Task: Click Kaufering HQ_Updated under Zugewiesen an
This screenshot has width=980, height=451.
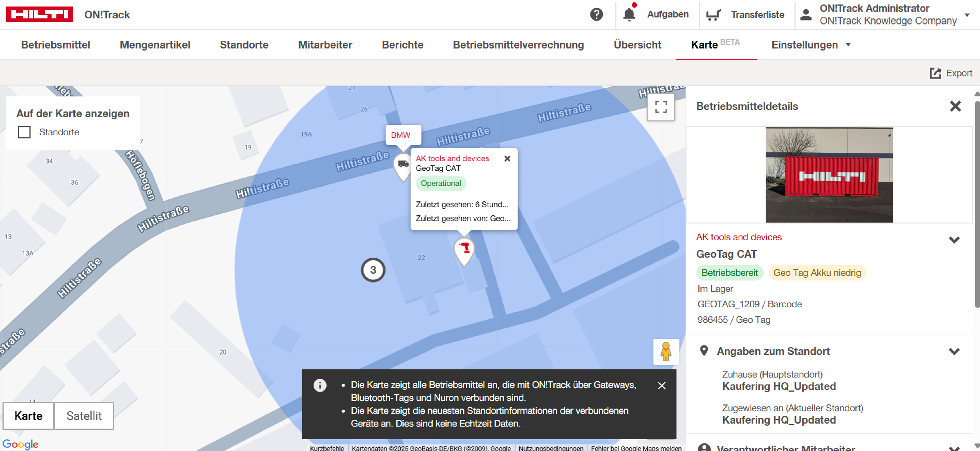Action: pyautogui.click(x=779, y=420)
